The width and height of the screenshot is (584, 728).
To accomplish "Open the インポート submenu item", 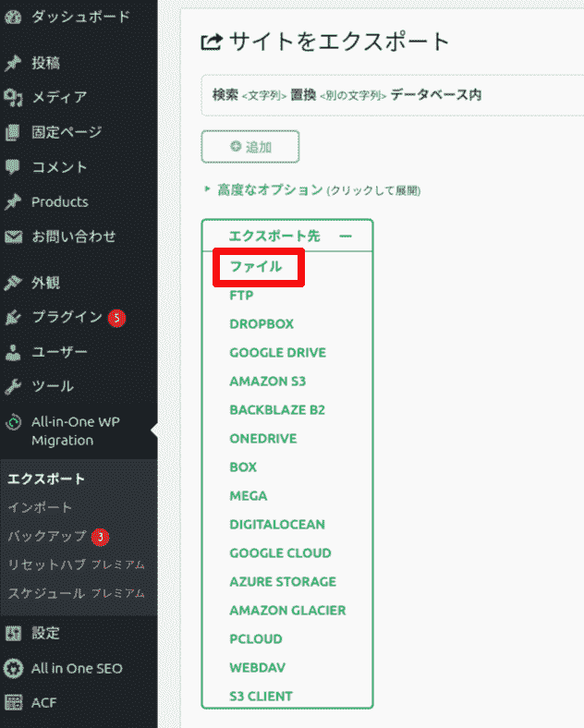I will tap(40, 507).
